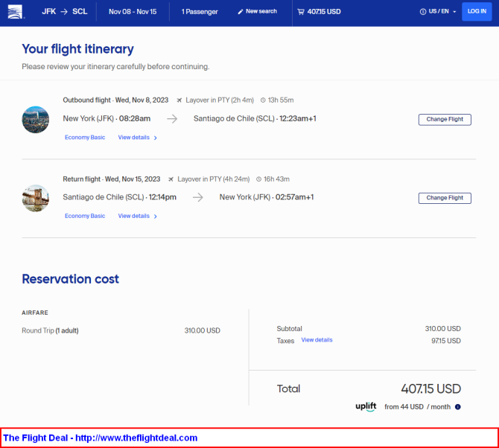Click the outbound flight direction arrow

[172, 119]
